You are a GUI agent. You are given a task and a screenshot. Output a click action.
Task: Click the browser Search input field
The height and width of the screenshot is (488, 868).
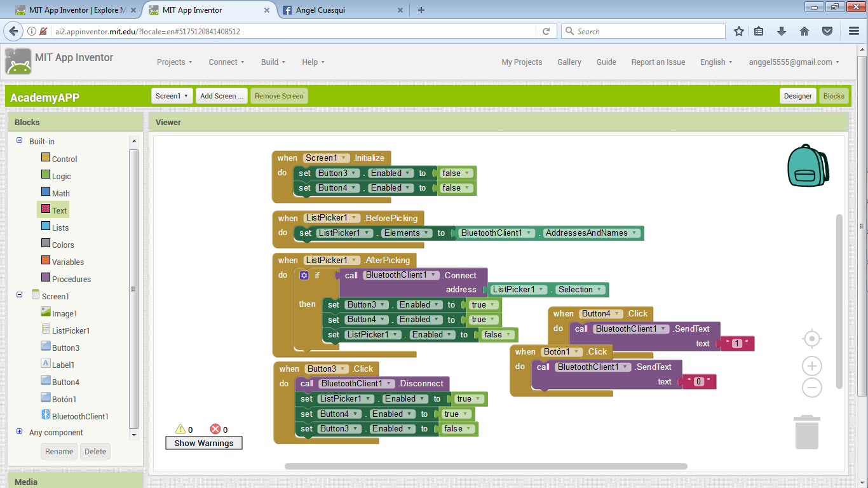643,31
